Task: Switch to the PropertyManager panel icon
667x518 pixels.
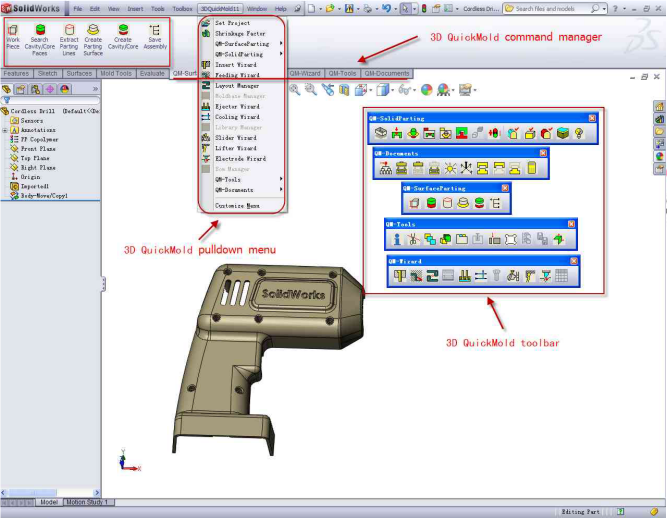Action: [x=21, y=89]
